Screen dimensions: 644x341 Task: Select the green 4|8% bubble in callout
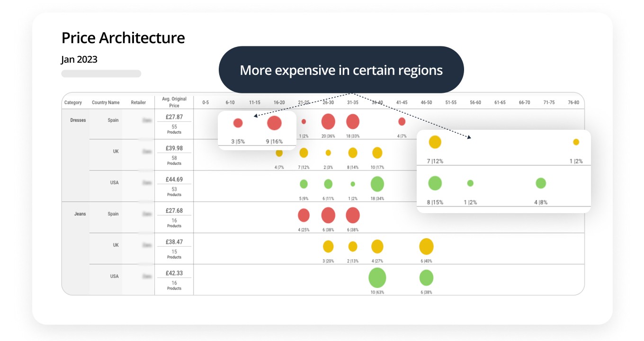pos(540,183)
